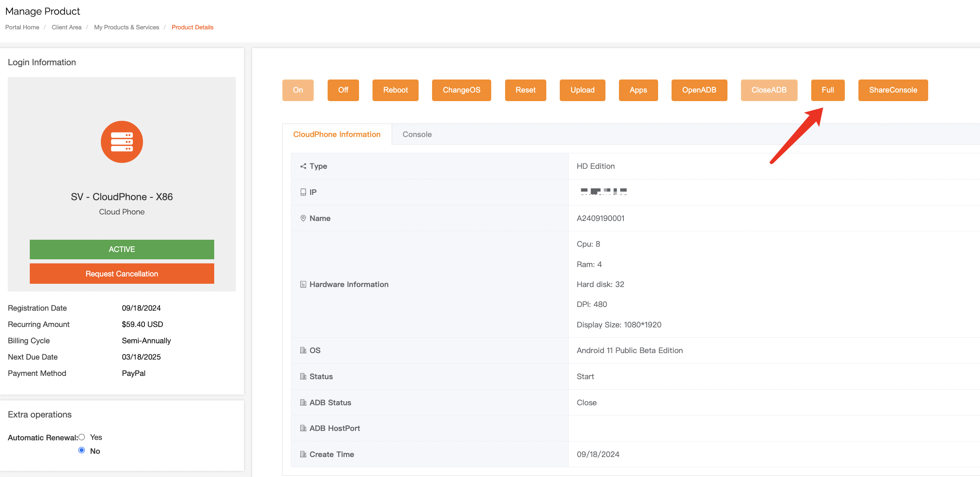Click the icon beside ADB Status
This screenshot has width=980, height=477.
(x=303, y=402)
